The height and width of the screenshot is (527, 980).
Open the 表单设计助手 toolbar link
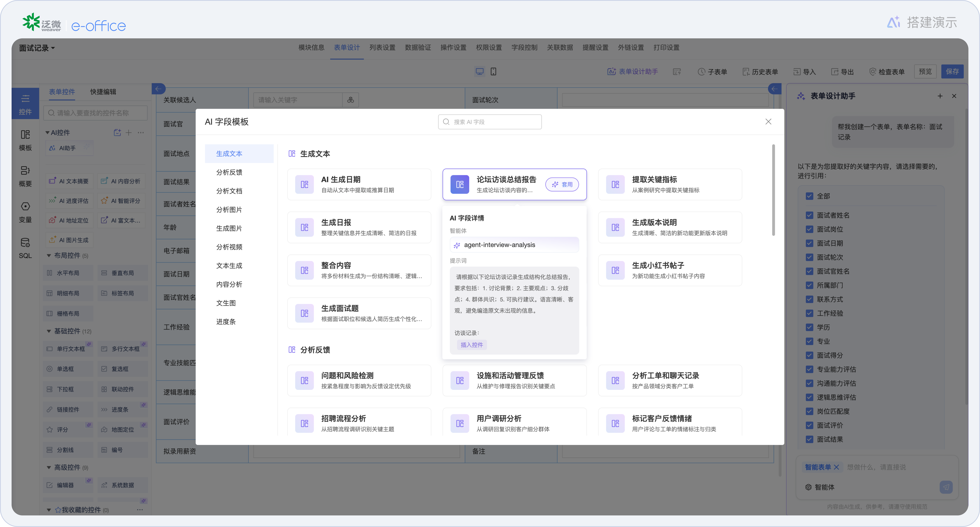click(x=632, y=71)
